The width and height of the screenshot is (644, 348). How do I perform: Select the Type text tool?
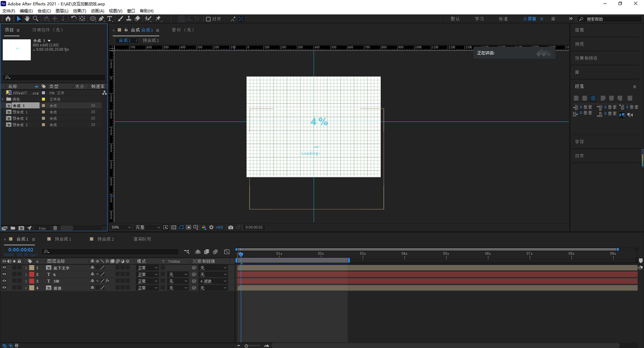110,19
